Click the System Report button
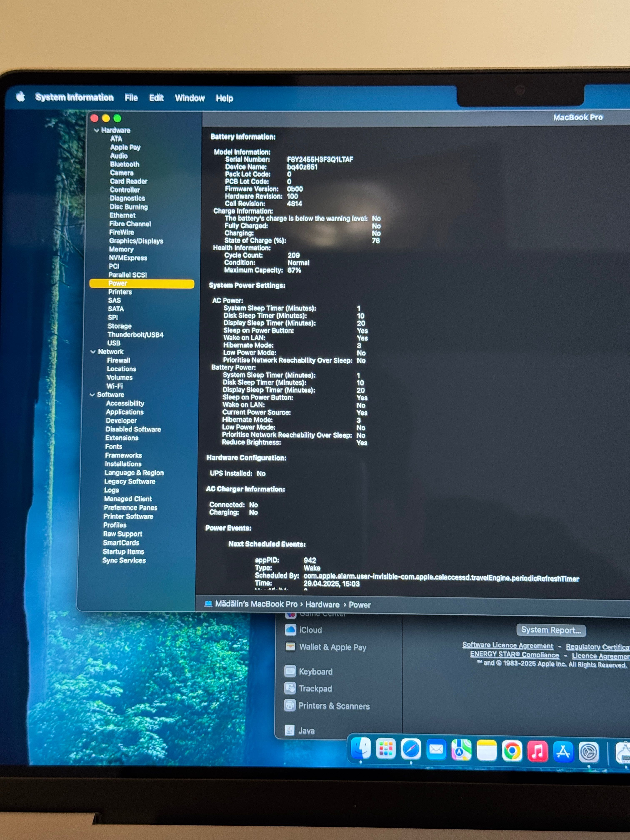This screenshot has height=840, width=630. 551,630
